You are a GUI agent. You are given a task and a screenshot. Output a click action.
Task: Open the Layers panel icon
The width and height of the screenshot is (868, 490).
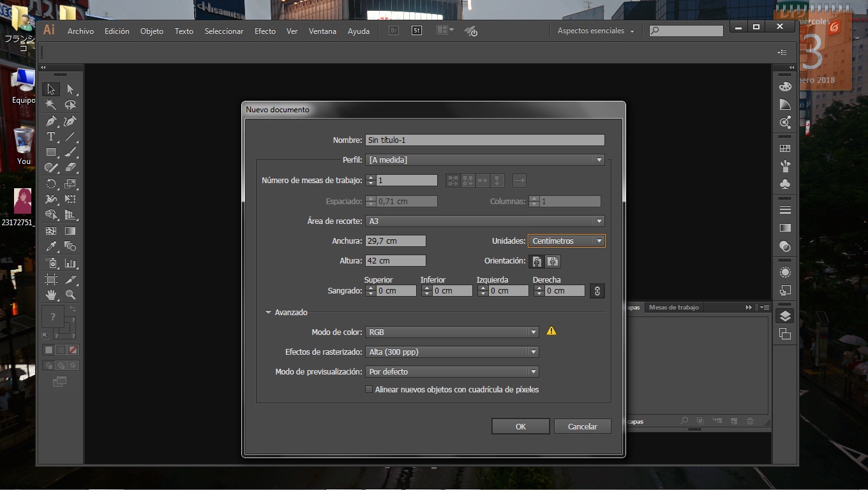pos(785,316)
